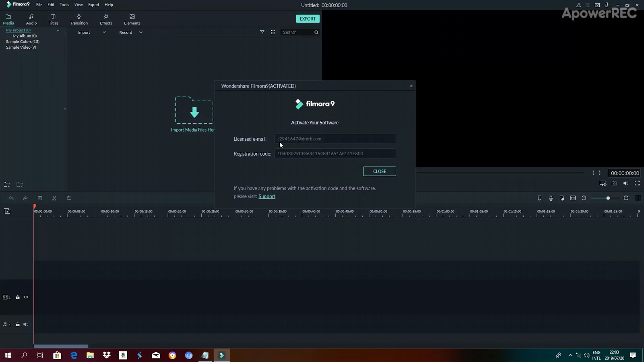Click the CLOSE button in dialog
644x362 pixels.
click(x=380, y=171)
